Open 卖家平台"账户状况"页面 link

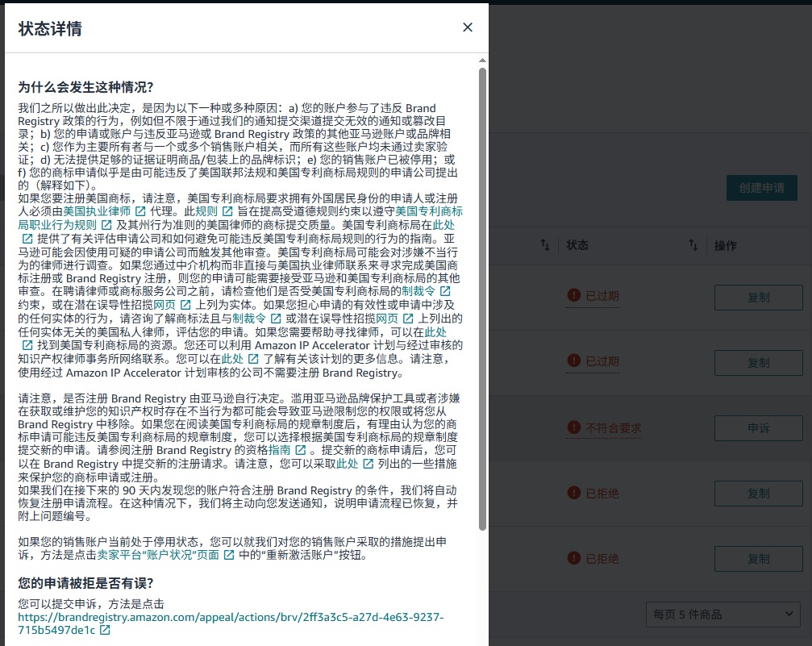click(158, 556)
